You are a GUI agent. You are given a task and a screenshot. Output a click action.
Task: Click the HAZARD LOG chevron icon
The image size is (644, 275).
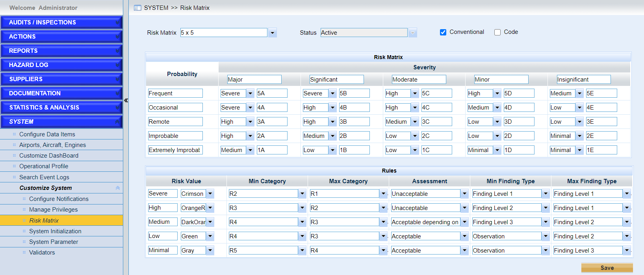[x=117, y=65]
